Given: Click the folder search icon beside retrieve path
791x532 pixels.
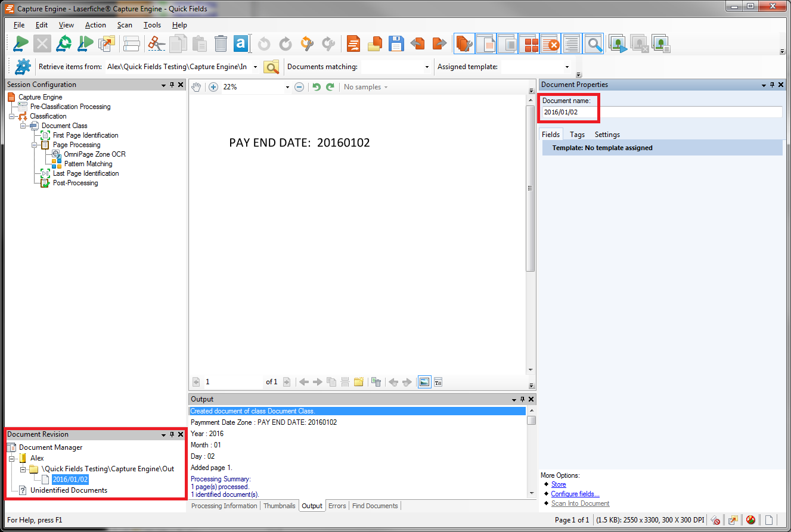Looking at the screenshot, I should click(x=271, y=67).
